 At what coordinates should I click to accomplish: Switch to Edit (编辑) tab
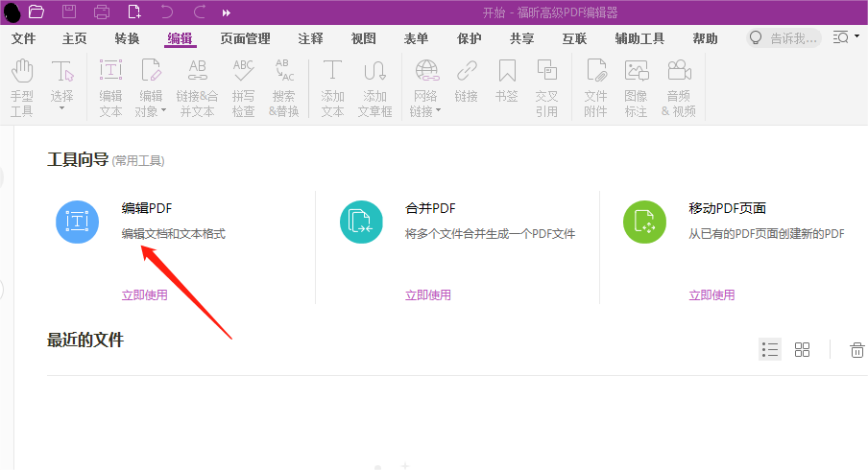(180, 38)
